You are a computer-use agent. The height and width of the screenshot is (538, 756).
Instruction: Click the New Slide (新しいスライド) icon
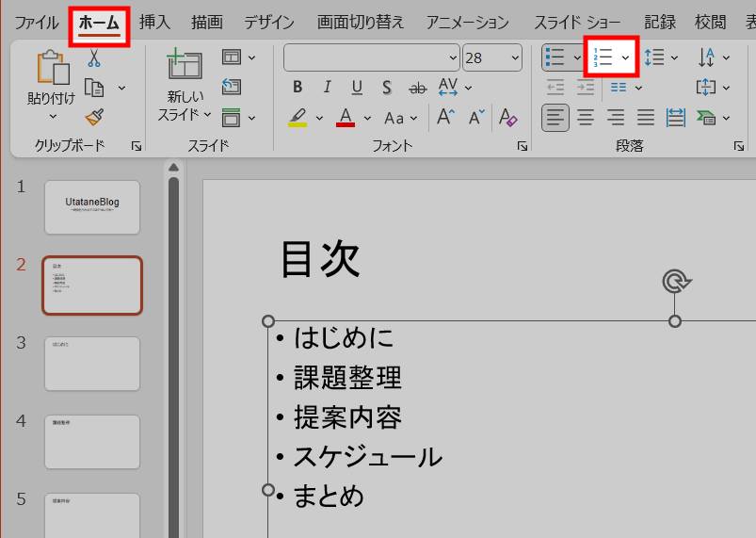[x=185, y=64]
